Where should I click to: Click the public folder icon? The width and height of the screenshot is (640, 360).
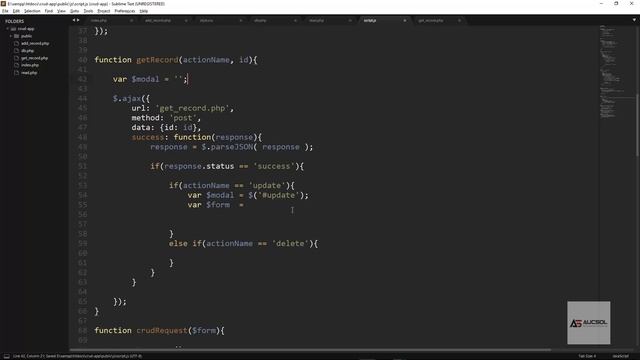[17, 36]
